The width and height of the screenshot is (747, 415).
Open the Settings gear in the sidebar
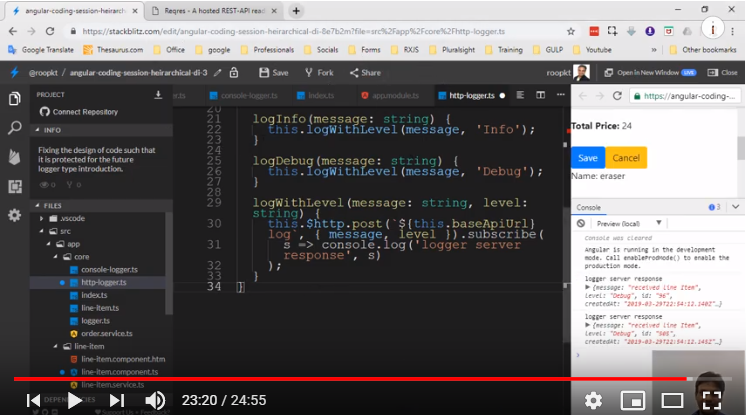14,215
